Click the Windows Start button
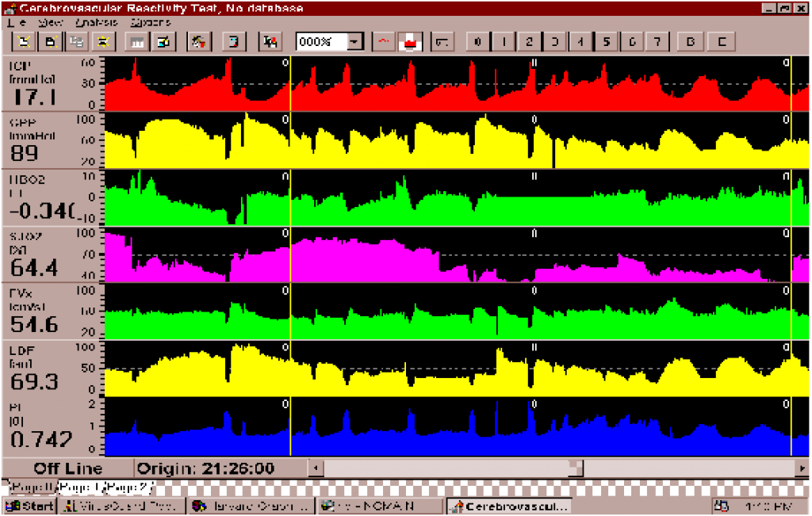Screen dimensions: 812x516 (29, 506)
